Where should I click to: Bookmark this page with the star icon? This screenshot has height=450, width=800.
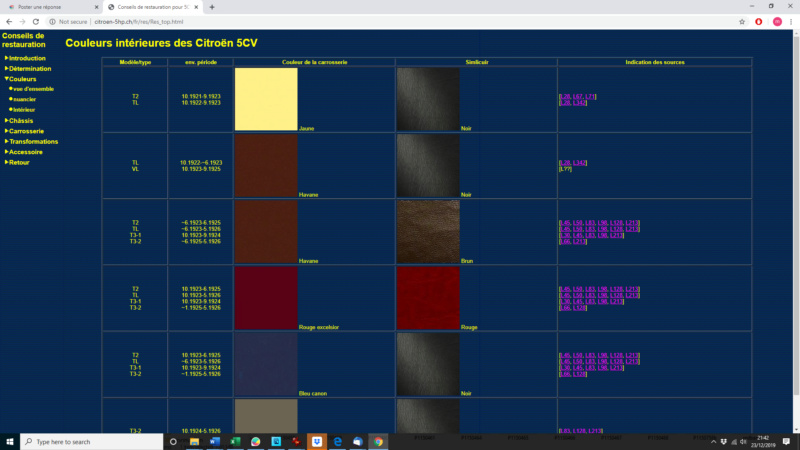pos(742,22)
